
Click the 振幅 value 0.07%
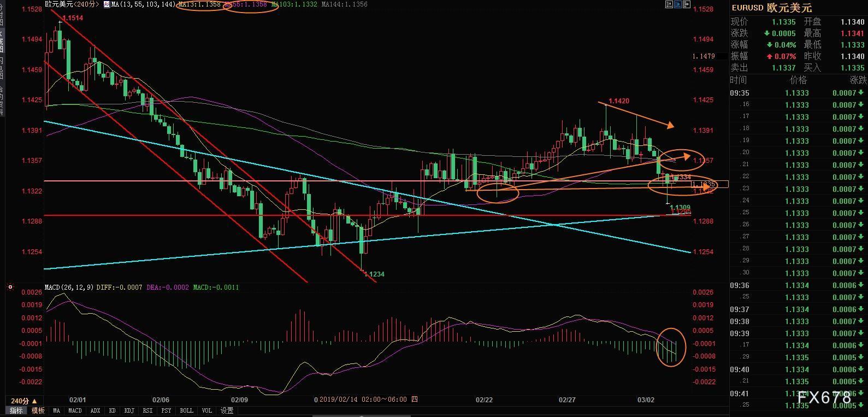[785, 56]
